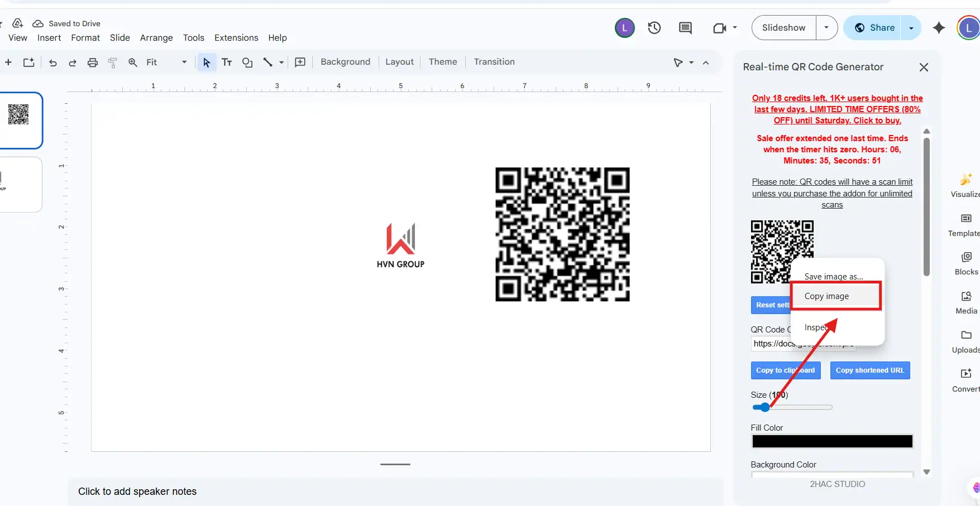This screenshot has height=506, width=980.
Task: Choose the select cursor tool
Action: [207, 62]
